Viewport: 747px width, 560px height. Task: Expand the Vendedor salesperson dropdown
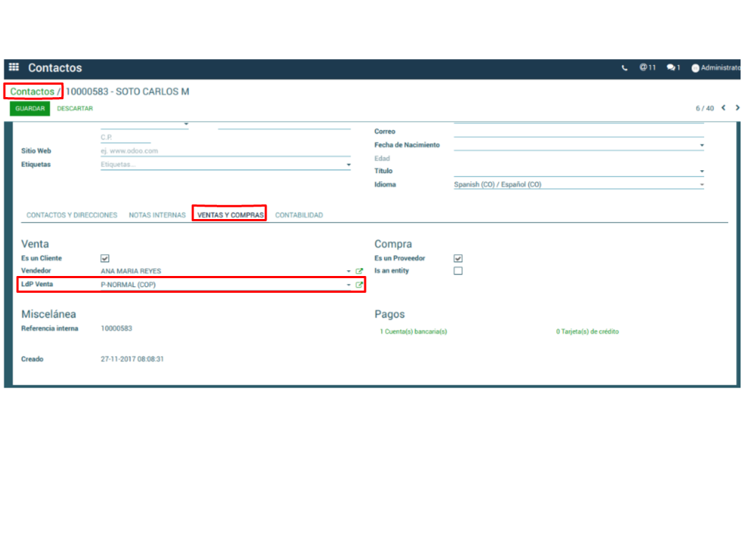pos(349,272)
